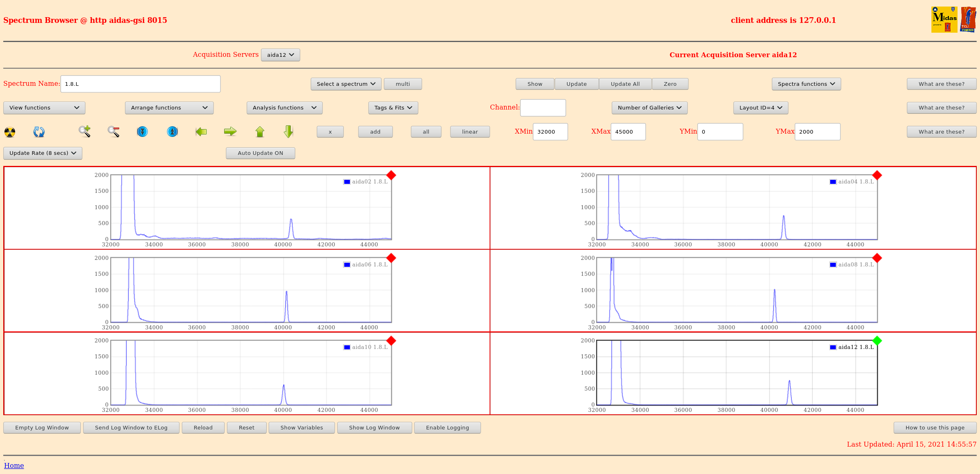This screenshot has height=474, width=980.
Task: Toggle the linear scale button
Action: tap(470, 132)
